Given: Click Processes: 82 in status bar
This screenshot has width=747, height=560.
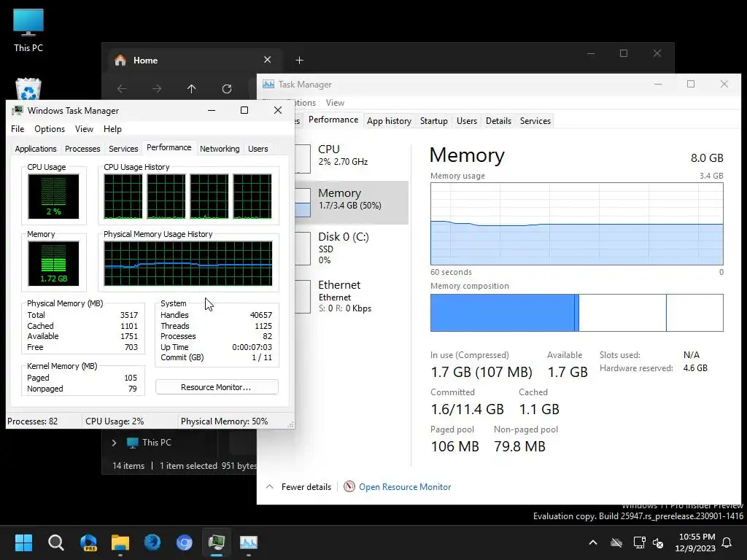Looking at the screenshot, I should (32, 421).
